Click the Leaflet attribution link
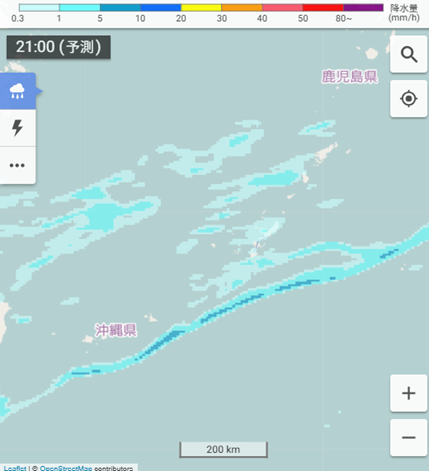This screenshot has height=471, width=429. (15, 468)
